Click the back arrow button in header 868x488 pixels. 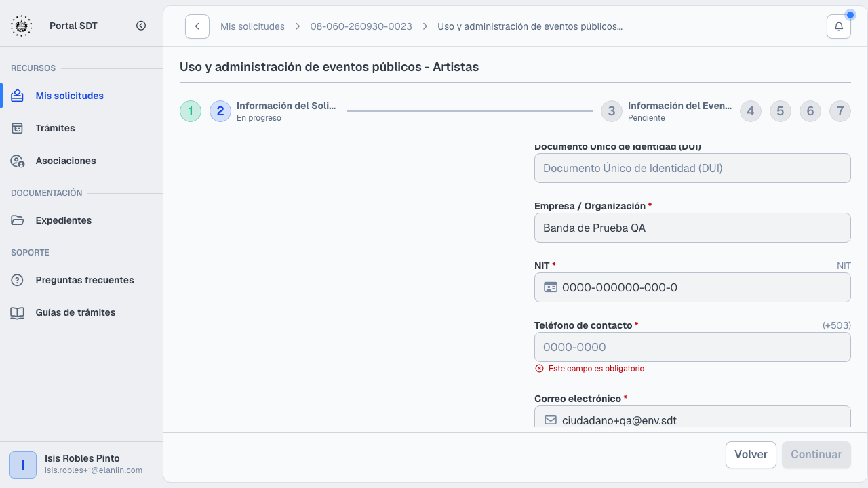(x=197, y=26)
